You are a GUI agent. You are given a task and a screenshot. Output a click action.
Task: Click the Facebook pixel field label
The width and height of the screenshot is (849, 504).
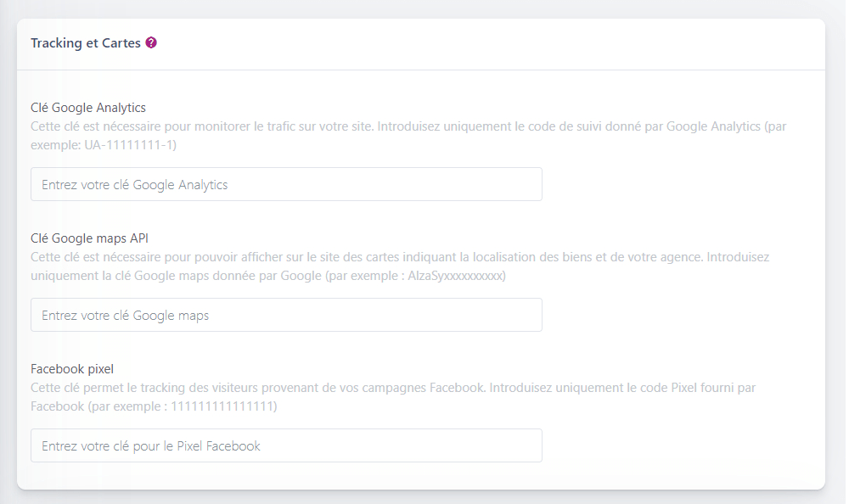coord(72,369)
